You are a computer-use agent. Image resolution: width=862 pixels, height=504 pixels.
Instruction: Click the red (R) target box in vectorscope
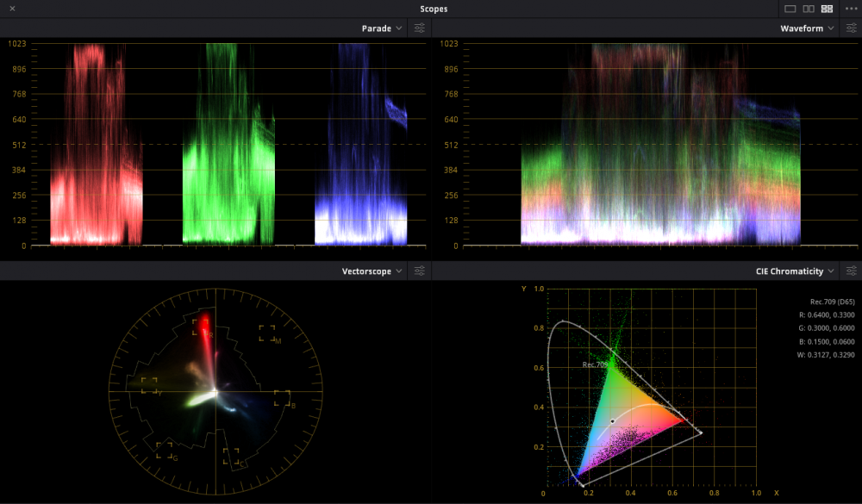[201, 327]
